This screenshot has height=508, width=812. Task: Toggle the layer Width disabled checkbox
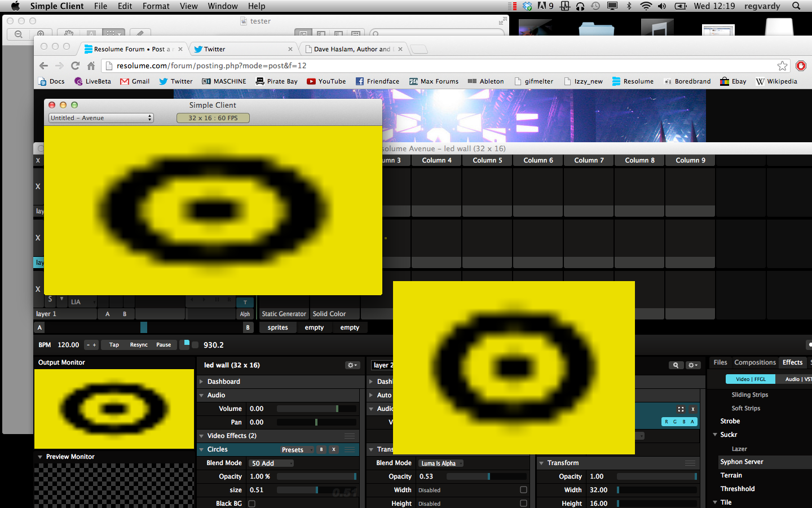point(523,490)
